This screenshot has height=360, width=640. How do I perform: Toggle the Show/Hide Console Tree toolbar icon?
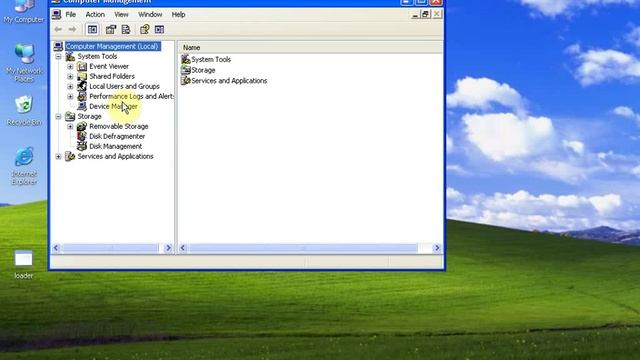click(93, 29)
